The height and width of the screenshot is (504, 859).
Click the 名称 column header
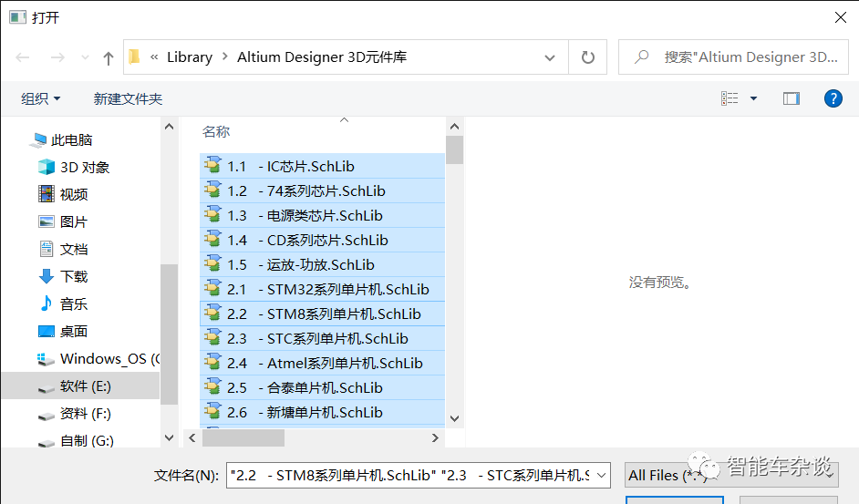pos(216,131)
